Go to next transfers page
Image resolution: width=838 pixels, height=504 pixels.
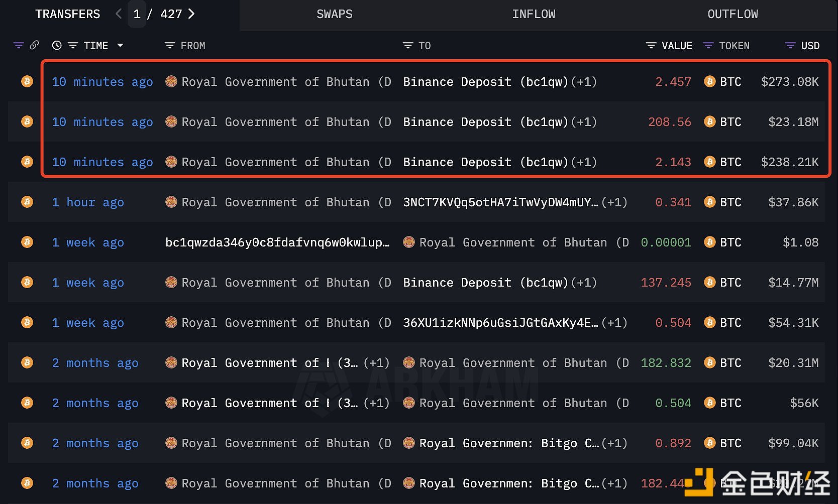click(x=191, y=14)
